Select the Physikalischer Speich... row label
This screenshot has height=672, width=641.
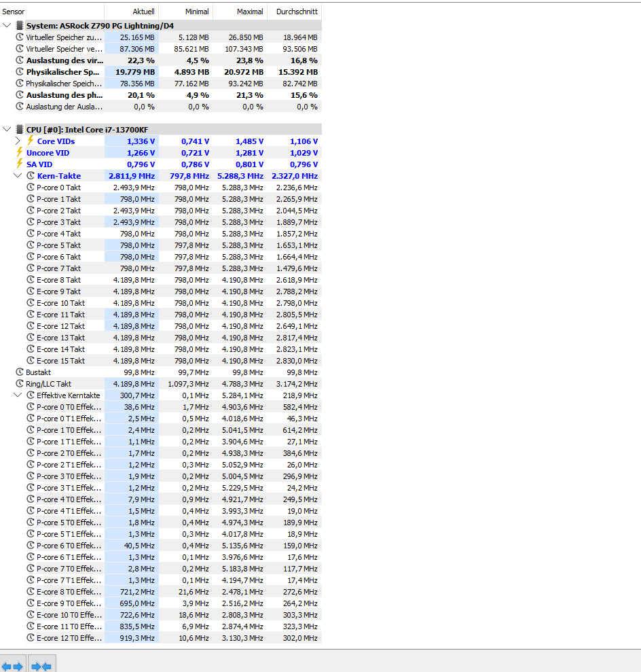pyautogui.click(x=64, y=84)
